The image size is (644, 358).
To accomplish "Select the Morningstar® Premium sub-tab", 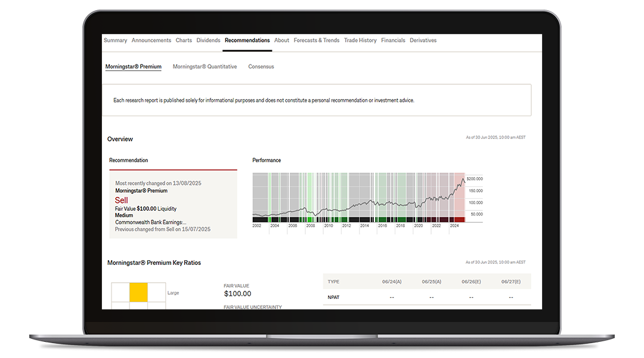I will click(x=133, y=67).
